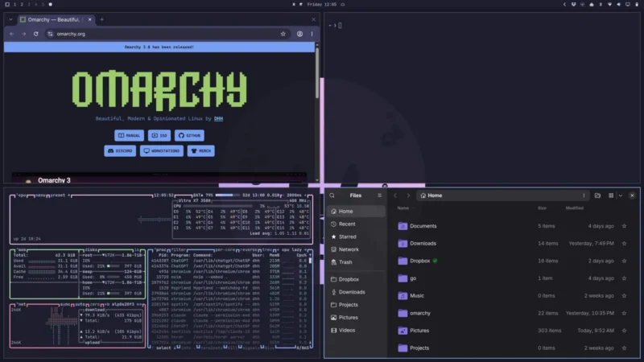The image size is (644, 362).
Task: Sort files by the Name column
Action: coord(403,208)
